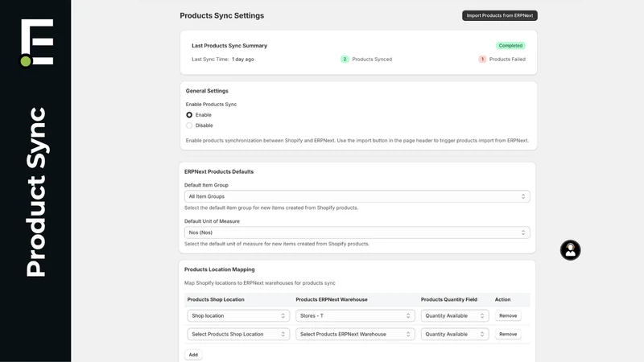This screenshot has height=362, width=644.
Task: Open Select Products Shop Location dropdown
Action: [x=238, y=334]
